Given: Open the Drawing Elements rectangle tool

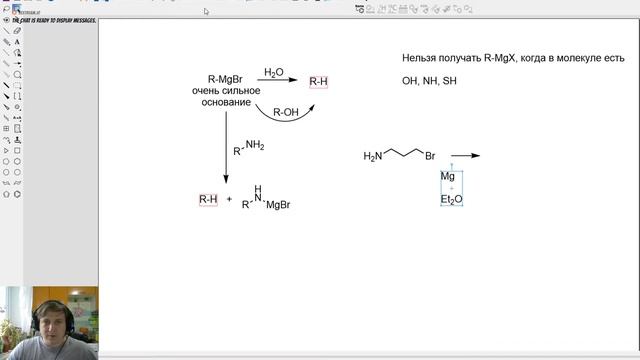Looking at the screenshot, I should (17, 85).
